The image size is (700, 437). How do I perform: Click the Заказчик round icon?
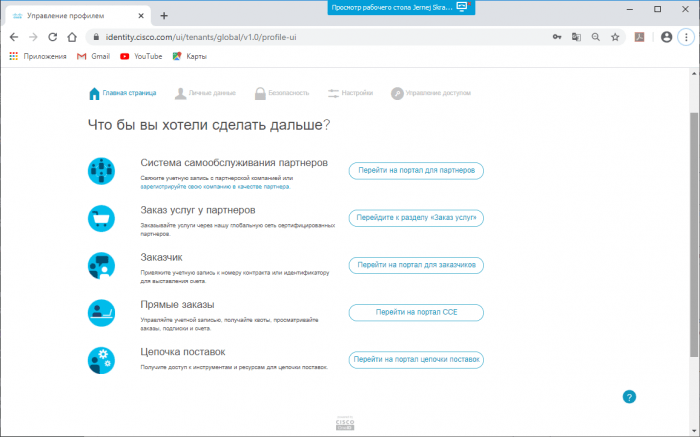pos(101,265)
